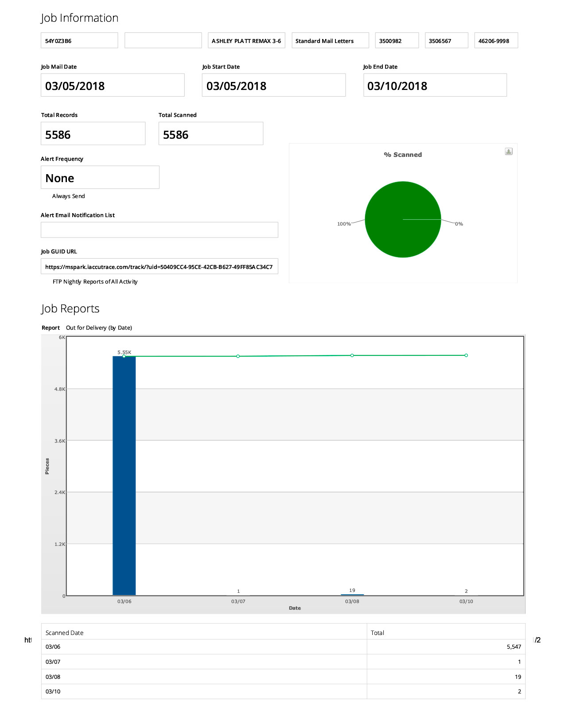This screenshot has height=728, width=565.
Task: Click the Scanned Date column header
Action: click(65, 633)
